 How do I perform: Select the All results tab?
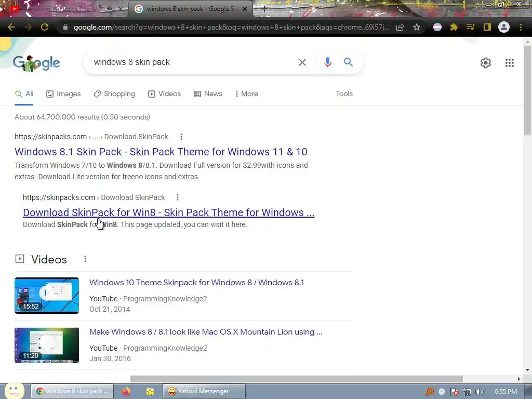[24, 94]
